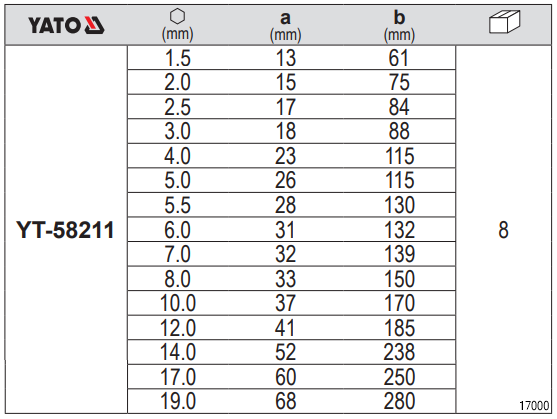Select hex size 10.0
Image resolution: width=557 pixels, height=419 pixels.
pos(178,304)
